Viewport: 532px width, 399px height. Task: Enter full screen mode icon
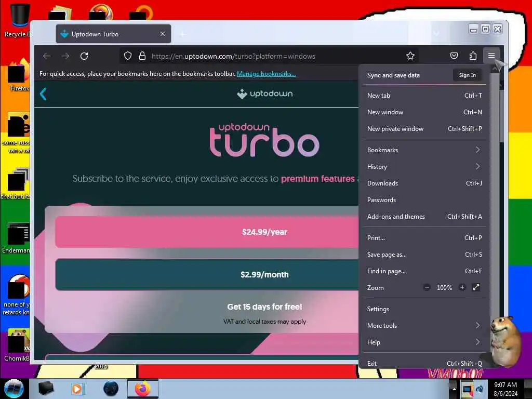476,287
